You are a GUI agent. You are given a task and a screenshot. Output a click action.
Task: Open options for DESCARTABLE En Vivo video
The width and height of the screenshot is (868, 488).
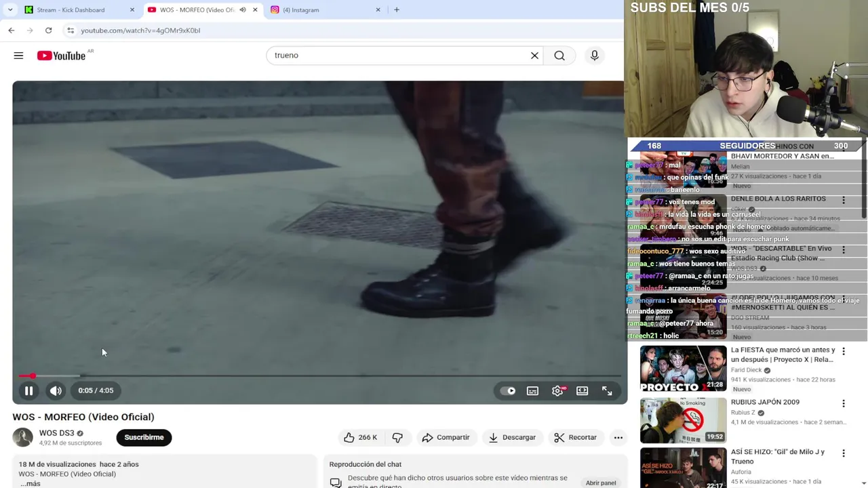tap(844, 250)
